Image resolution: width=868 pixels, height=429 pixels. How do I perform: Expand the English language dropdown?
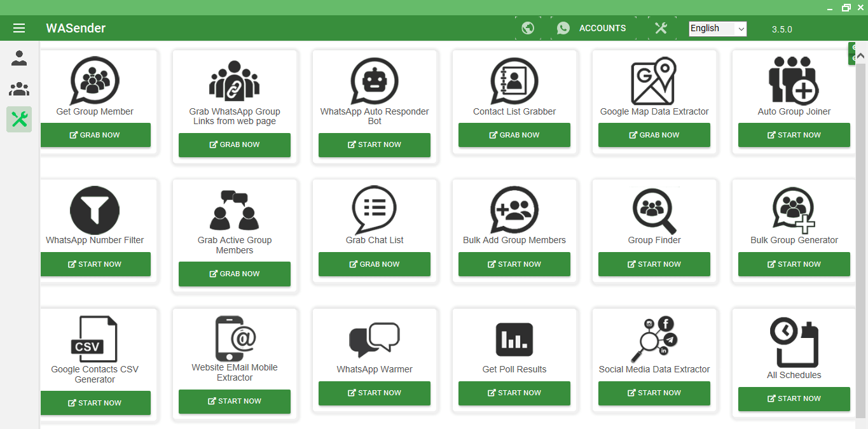point(717,29)
